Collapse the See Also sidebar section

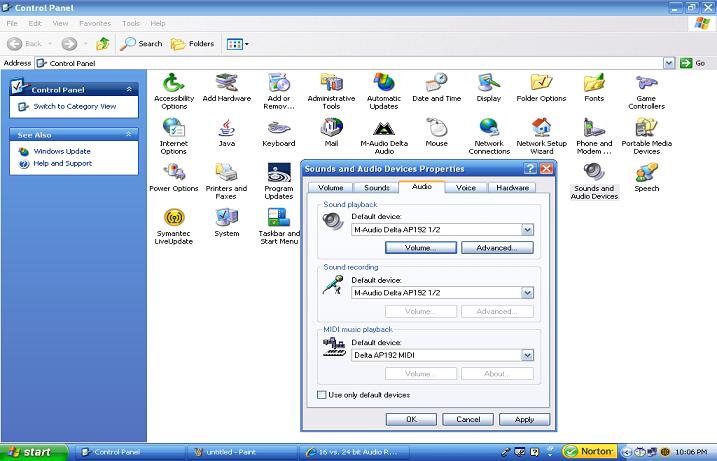pos(129,134)
